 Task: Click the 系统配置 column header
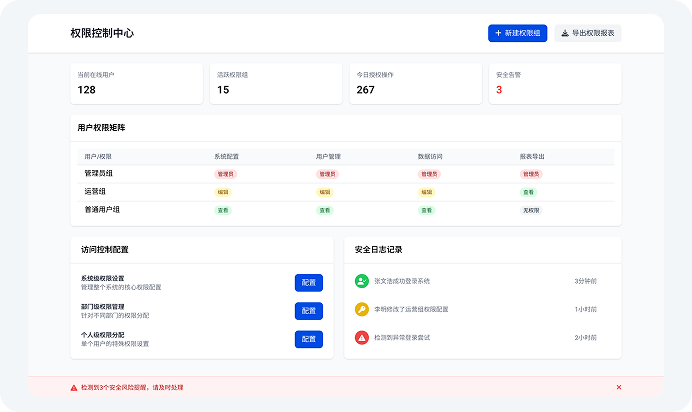(226, 157)
